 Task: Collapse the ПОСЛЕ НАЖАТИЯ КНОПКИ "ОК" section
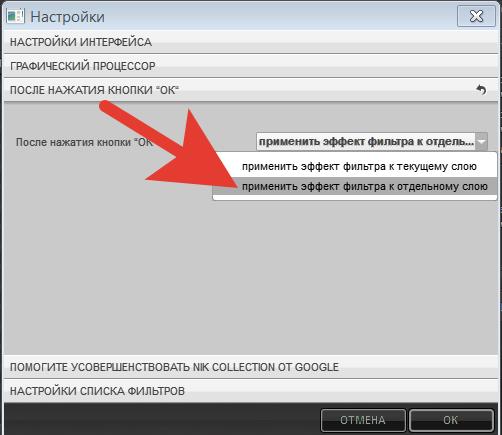click(x=251, y=90)
